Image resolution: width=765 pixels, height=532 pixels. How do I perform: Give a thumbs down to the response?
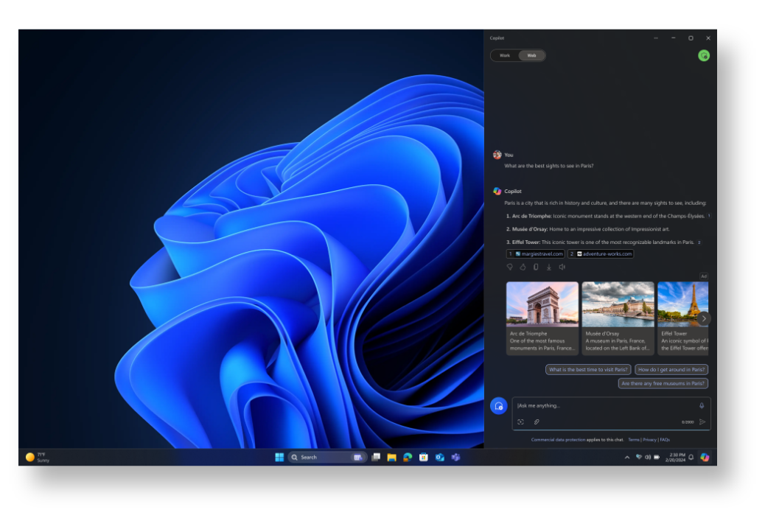511,267
